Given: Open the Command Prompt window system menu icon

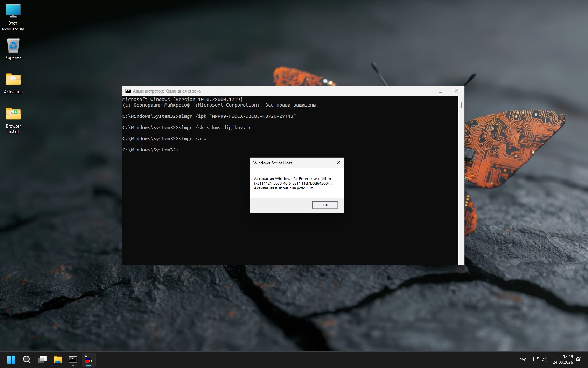Looking at the screenshot, I should pyautogui.click(x=128, y=91).
